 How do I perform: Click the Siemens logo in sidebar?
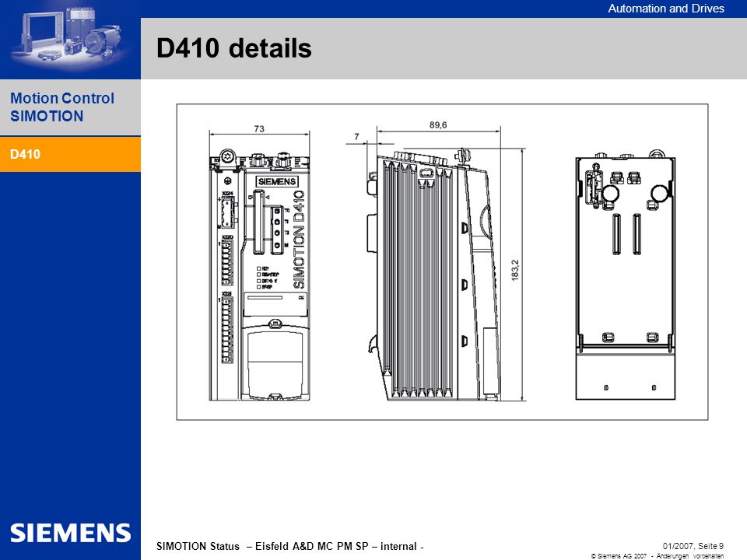[70, 533]
